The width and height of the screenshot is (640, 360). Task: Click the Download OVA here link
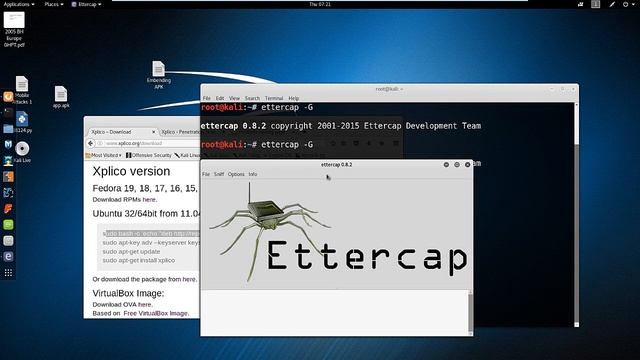[x=144, y=304]
